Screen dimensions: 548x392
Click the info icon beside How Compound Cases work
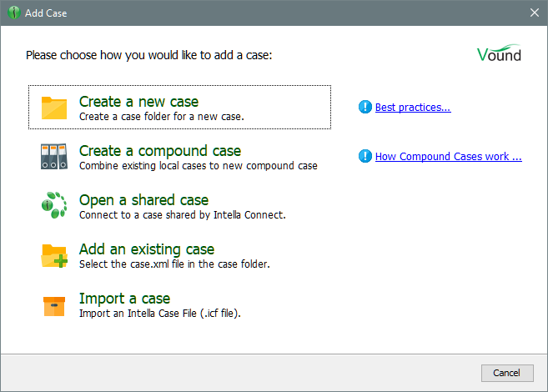point(365,156)
